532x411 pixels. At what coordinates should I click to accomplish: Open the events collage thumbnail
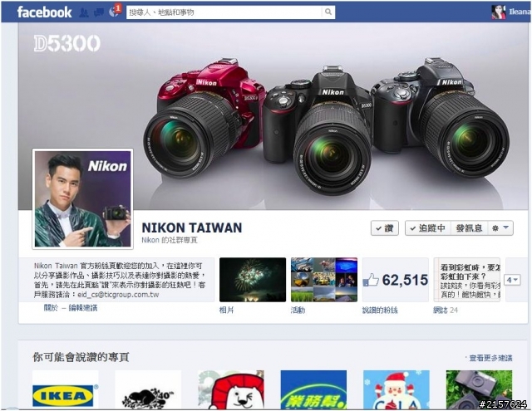324,280
